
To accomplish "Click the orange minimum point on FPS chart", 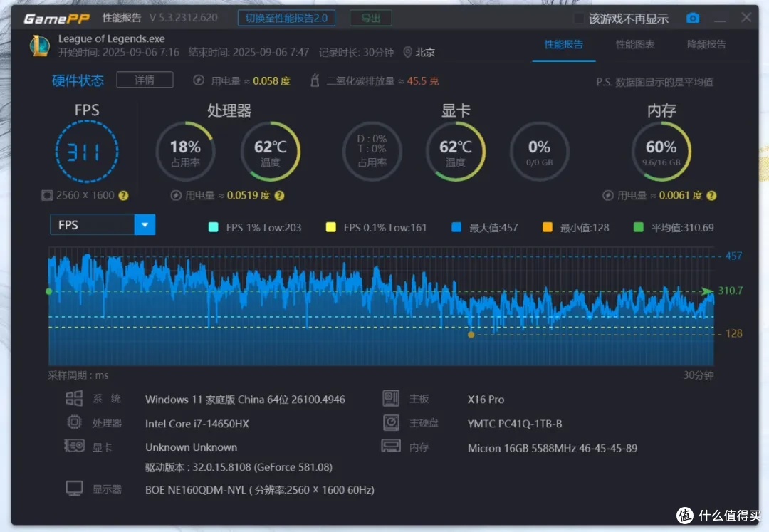I will [x=471, y=335].
